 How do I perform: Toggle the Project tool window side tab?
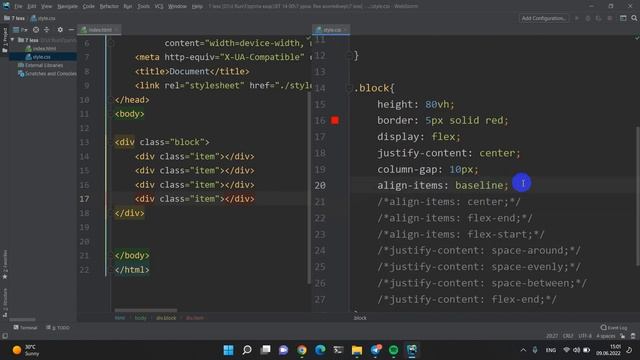click(x=4, y=40)
